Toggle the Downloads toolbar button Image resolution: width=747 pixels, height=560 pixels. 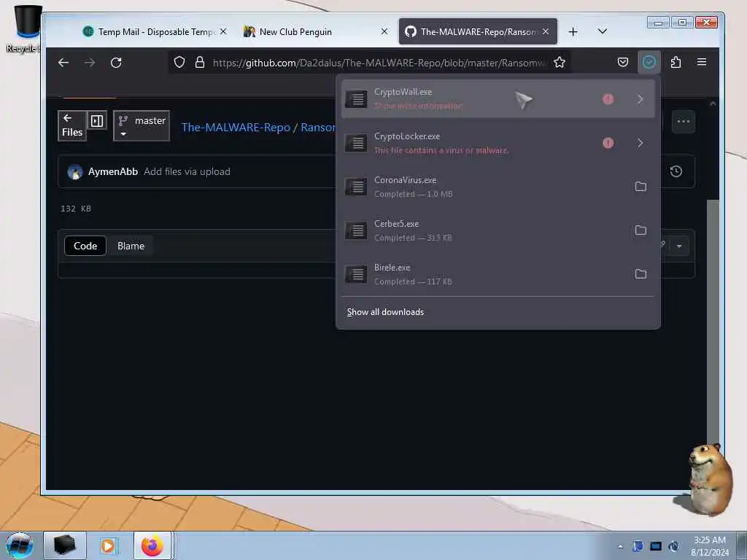point(649,62)
